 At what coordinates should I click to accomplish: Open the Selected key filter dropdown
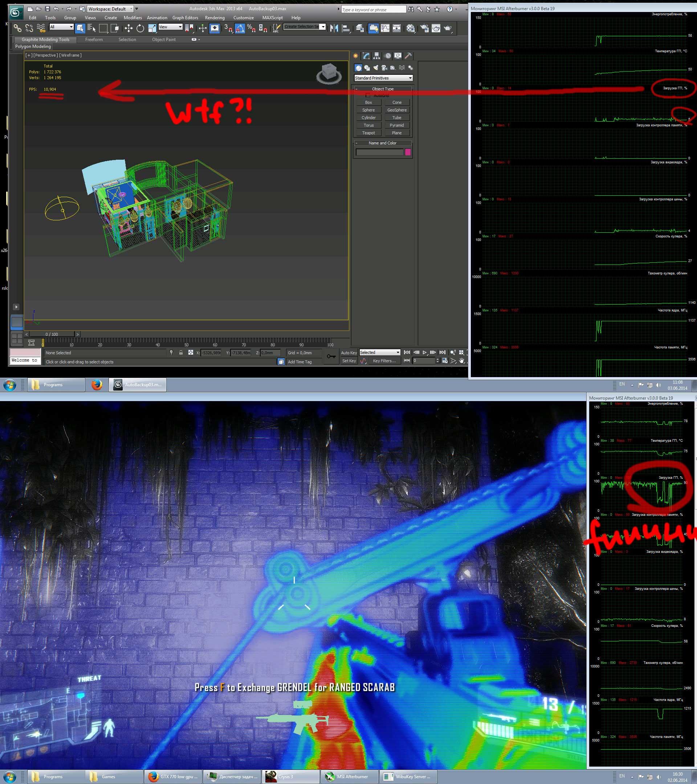tap(380, 352)
